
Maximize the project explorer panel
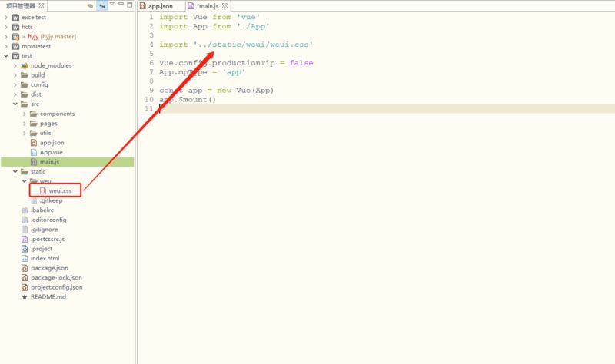click(x=130, y=5)
